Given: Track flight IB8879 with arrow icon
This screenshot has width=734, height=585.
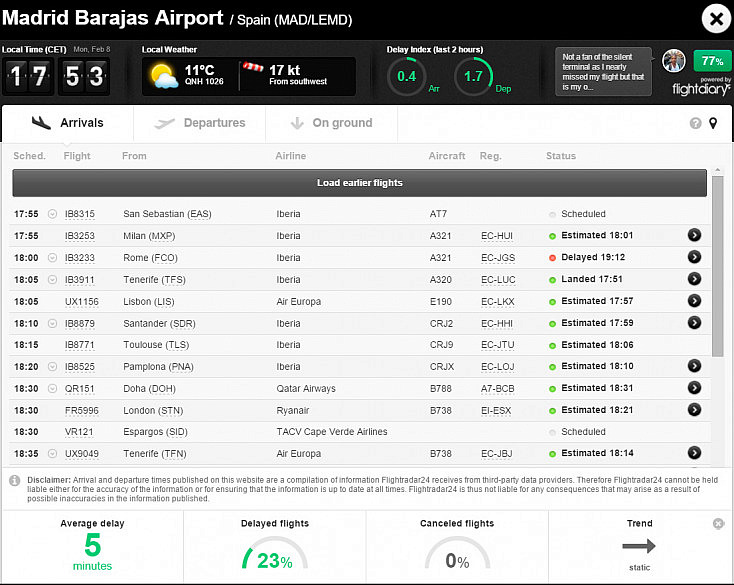Looking at the screenshot, I should [694, 322].
